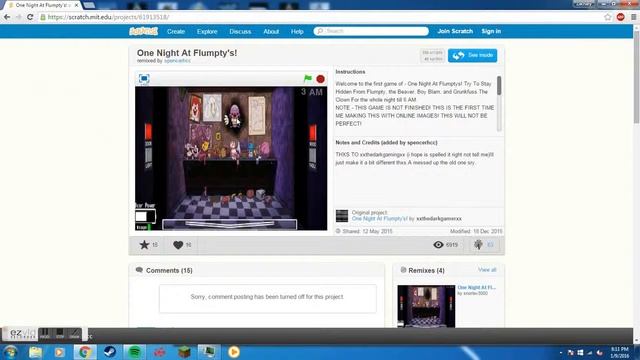Click the address bar URL
The image size is (640, 360).
(108, 17)
